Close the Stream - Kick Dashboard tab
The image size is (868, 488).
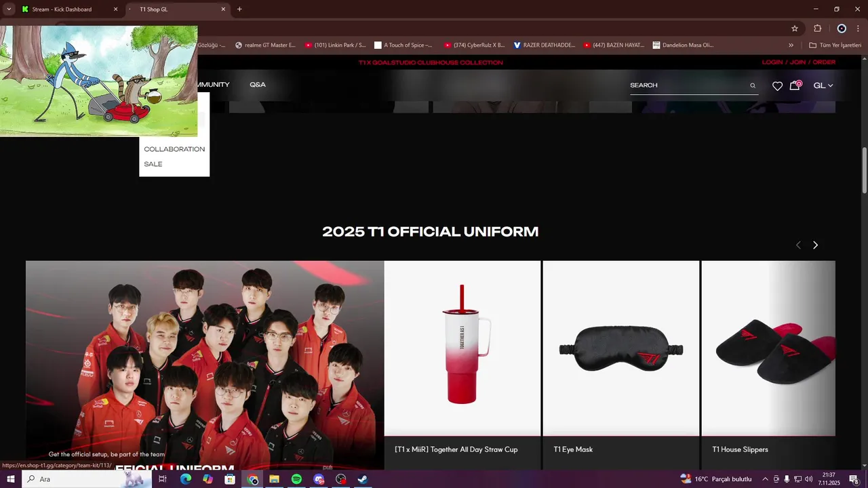pyautogui.click(x=115, y=9)
